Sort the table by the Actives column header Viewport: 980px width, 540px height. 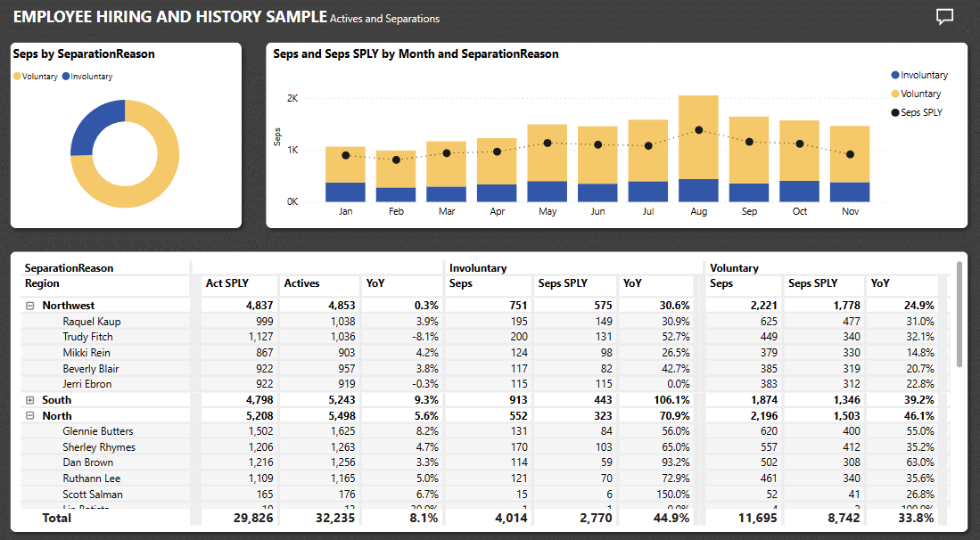click(300, 283)
